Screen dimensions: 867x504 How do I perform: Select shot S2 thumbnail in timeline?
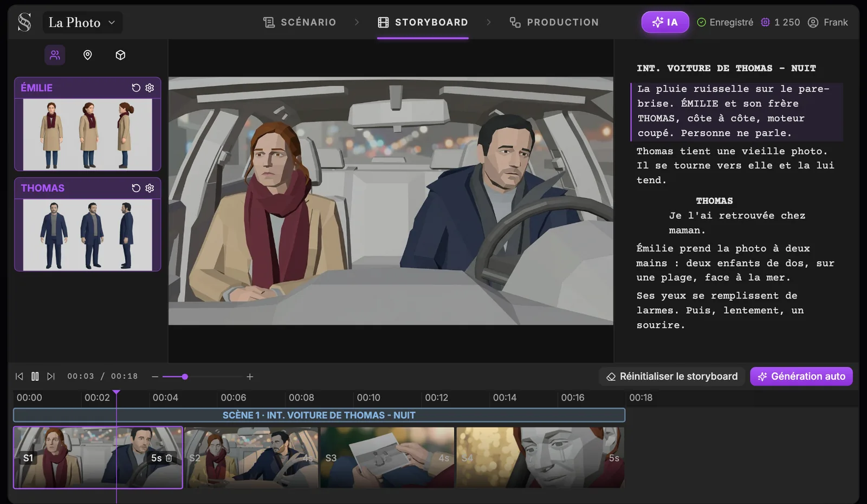[252, 457]
